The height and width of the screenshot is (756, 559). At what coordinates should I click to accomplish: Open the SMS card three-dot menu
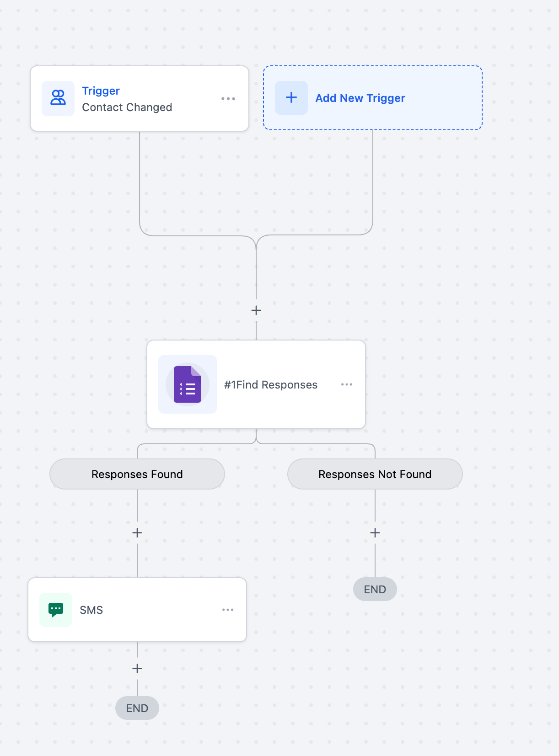click(228, 610)
